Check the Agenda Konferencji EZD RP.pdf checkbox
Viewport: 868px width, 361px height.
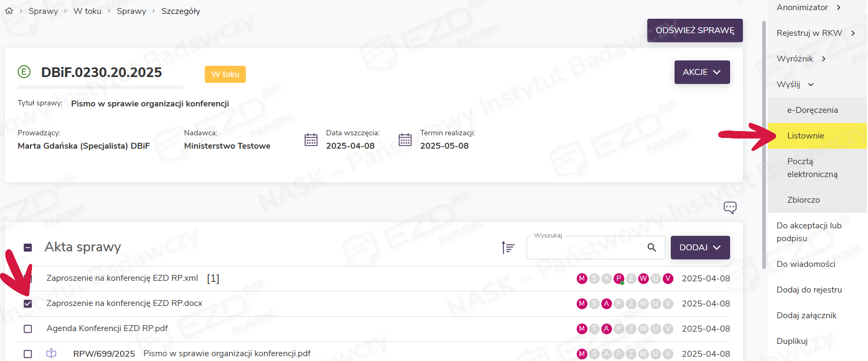coord(28,329)
